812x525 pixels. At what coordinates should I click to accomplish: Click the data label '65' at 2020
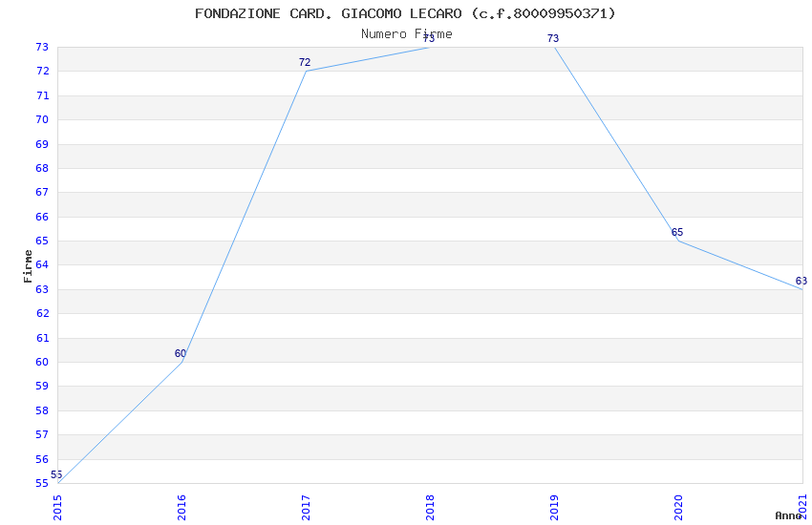point(677,232)
